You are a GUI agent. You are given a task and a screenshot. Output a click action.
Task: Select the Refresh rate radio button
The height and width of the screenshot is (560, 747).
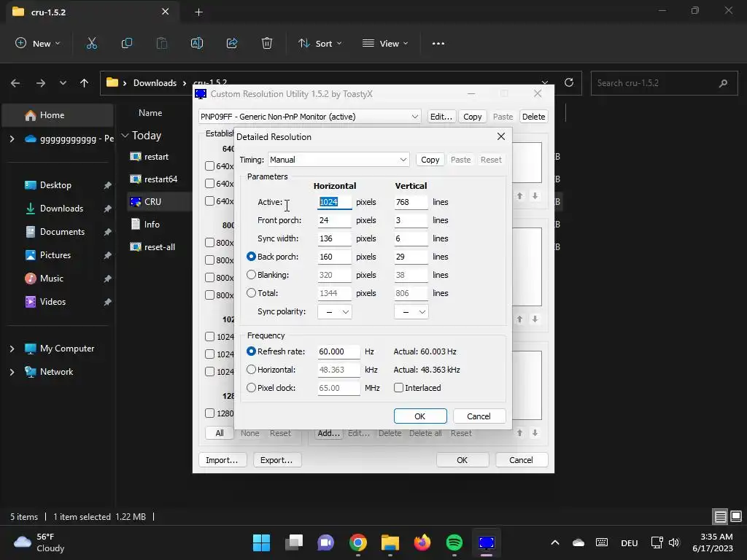(x=251, y=351)
